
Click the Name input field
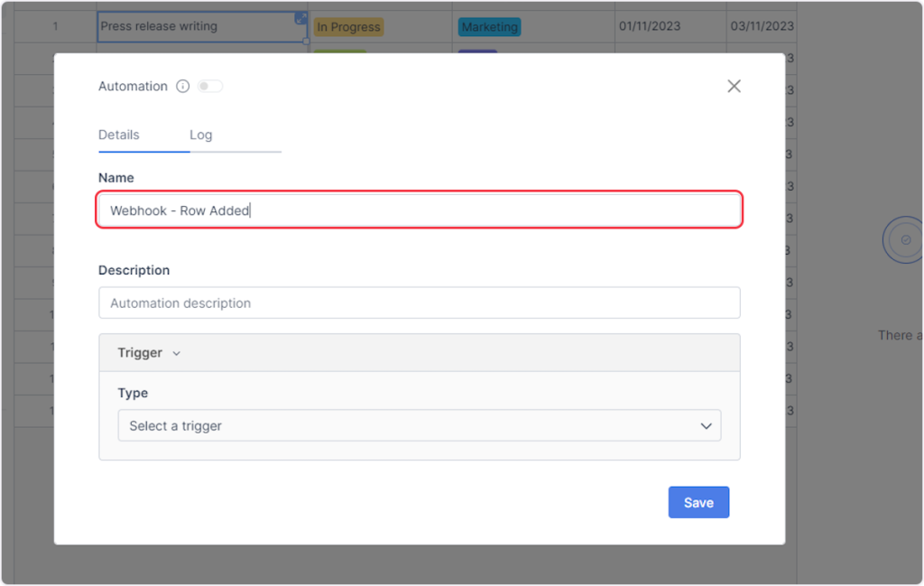[419, 210]
